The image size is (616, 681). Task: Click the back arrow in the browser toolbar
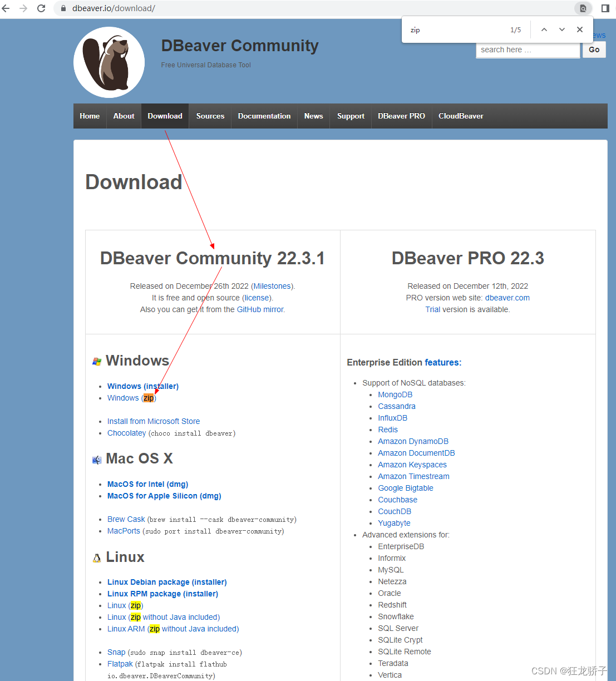click(x=6, y=8)
